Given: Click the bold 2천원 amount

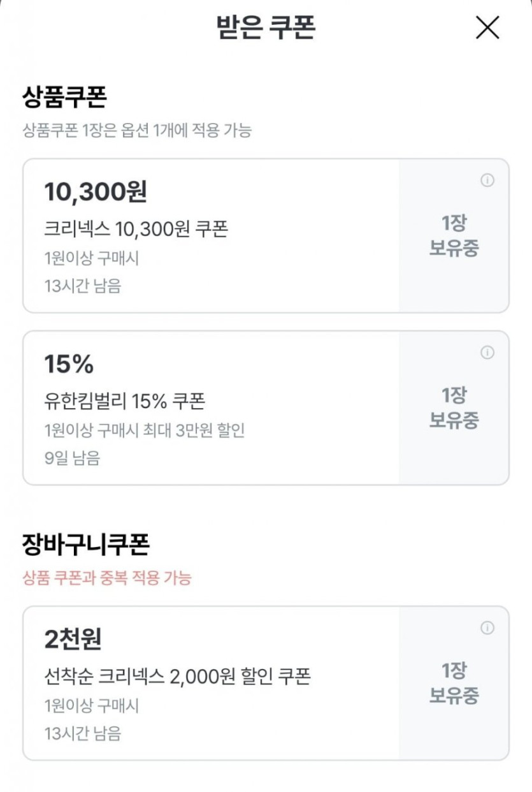Looking at the screenshot, I should coord(73,640).
